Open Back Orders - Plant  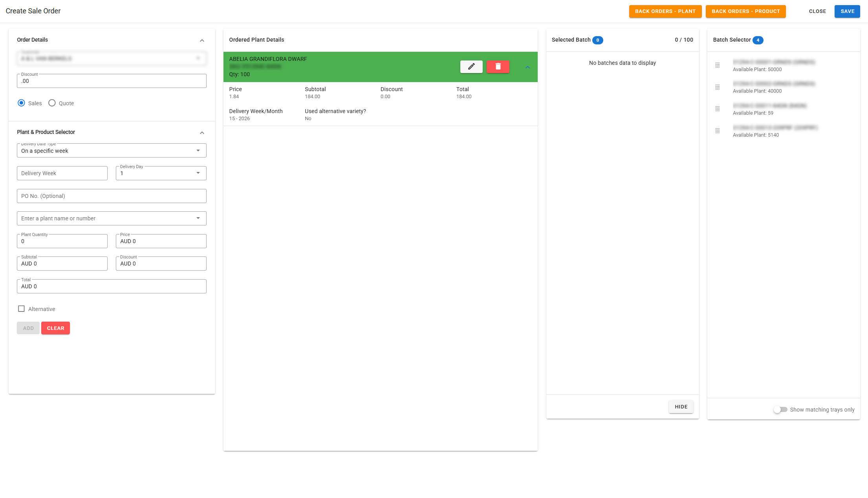coord(665,11)
